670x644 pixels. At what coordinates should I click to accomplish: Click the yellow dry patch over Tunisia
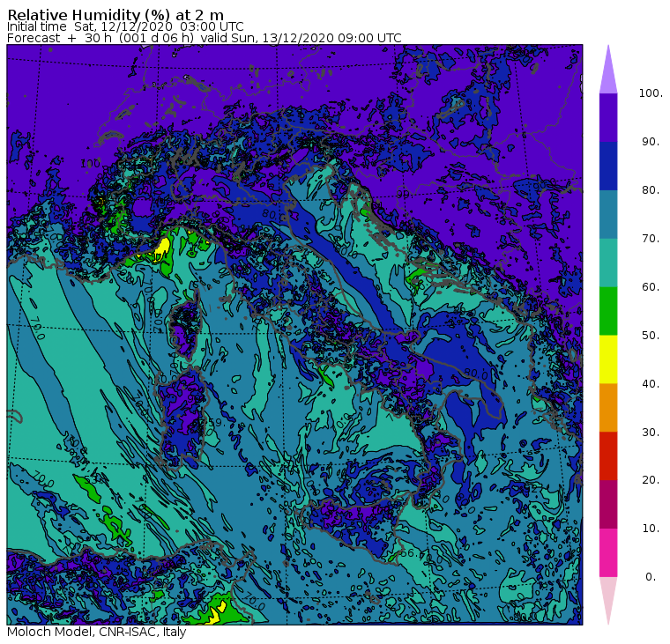[215, 616]
